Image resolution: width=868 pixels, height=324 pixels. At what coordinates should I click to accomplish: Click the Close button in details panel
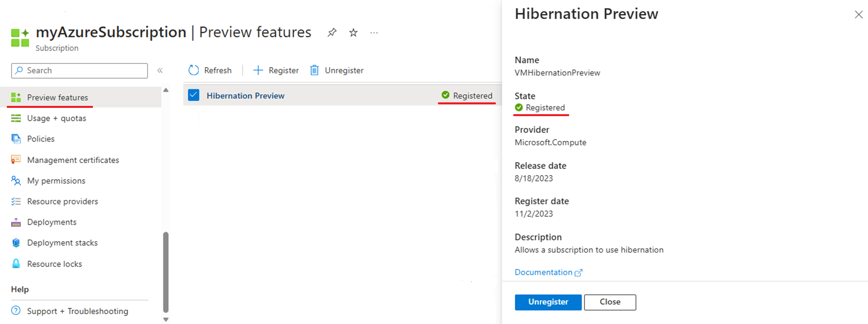(x=610, y=302)
